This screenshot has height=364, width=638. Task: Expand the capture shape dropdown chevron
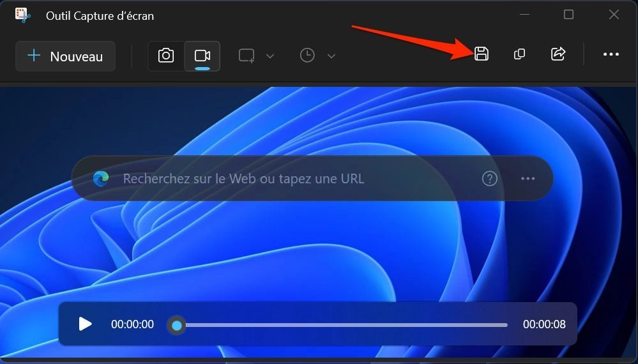pyautogui.click(x=270, y=56)
